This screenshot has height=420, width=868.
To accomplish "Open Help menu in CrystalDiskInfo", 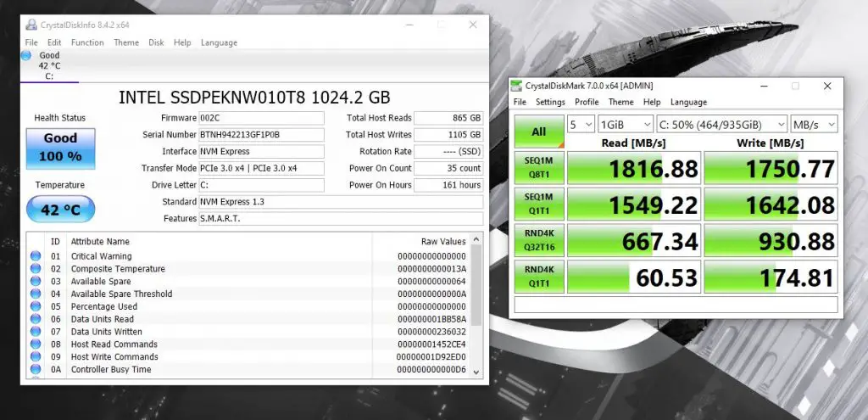I will pyautogui.click(x=182, y=42).
